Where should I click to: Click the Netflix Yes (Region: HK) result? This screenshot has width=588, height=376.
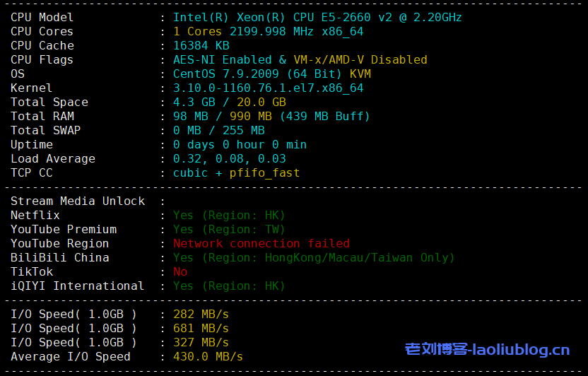click(229, 215)
